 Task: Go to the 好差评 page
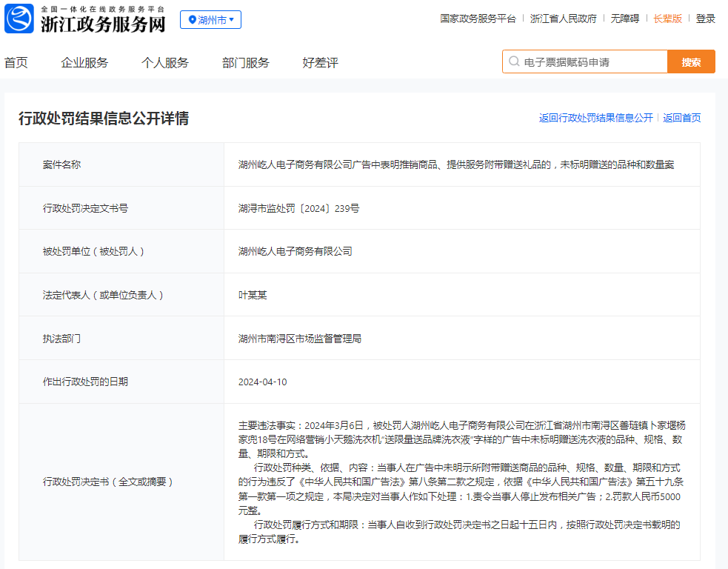tap(320, 63)
